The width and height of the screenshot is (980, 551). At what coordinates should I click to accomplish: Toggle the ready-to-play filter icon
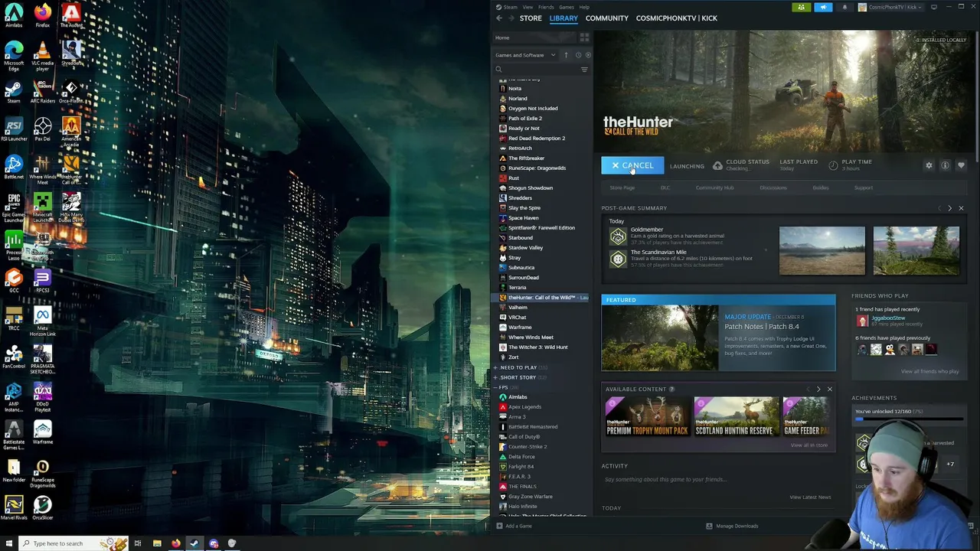point(587,55)
